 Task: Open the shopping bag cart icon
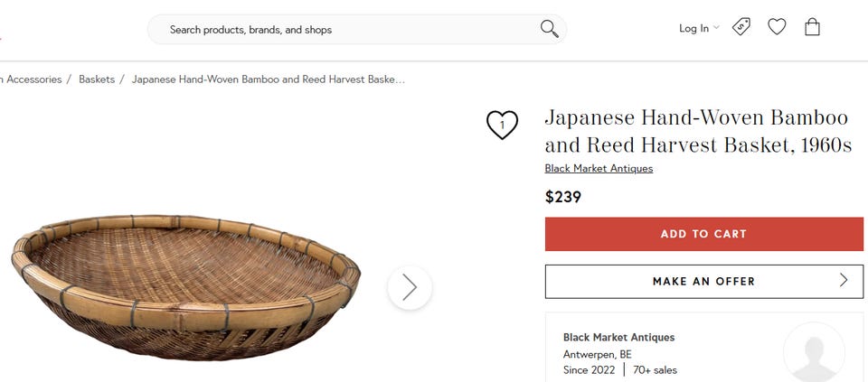tap(812, 27)
